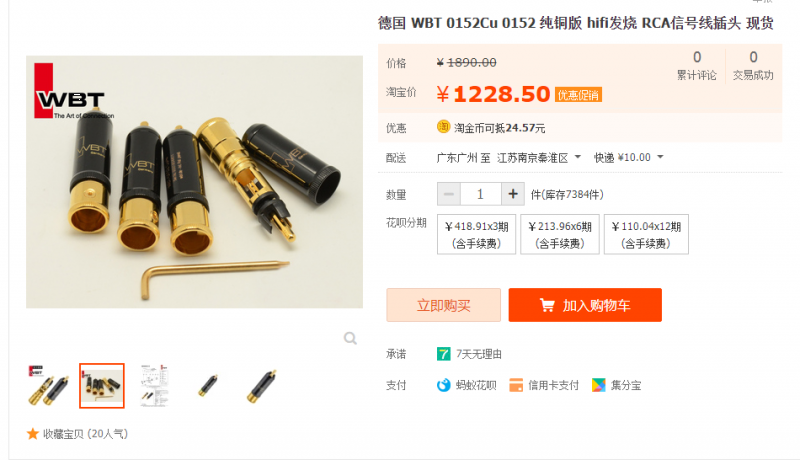Select the 12-period installment option ¥110.04

pyautogui.click(x=646, y=234)
